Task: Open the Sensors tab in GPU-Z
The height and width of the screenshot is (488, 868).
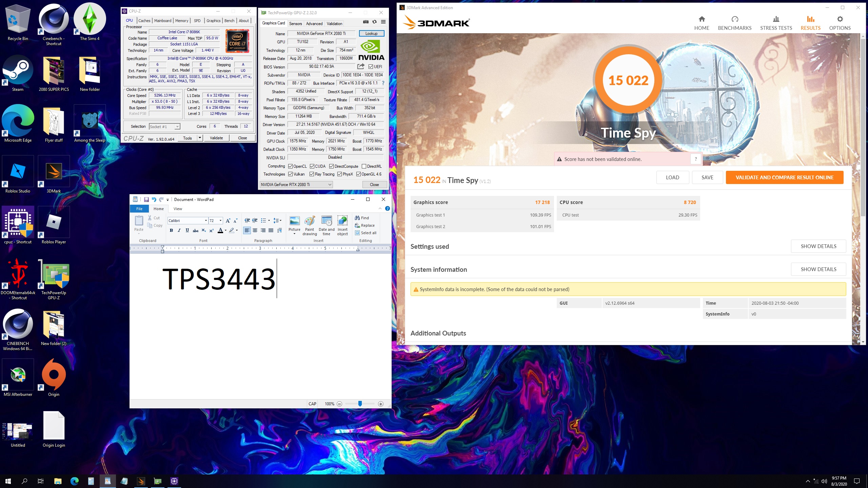Action: (x=295, y=24)
